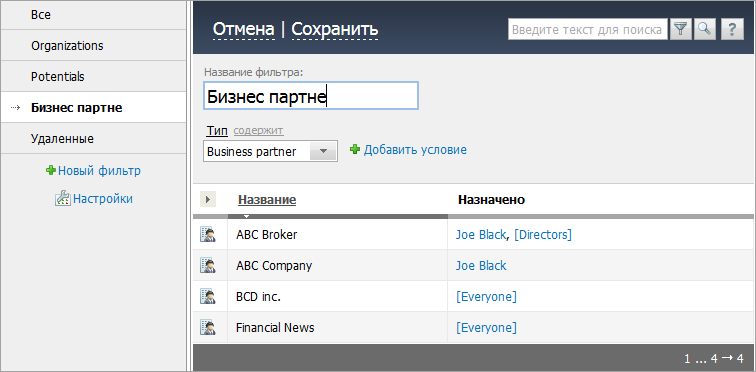This screenshot has height=372, width=756.
Task: Click the contact icon in ABC Broker row
Action: pos(207,235)
